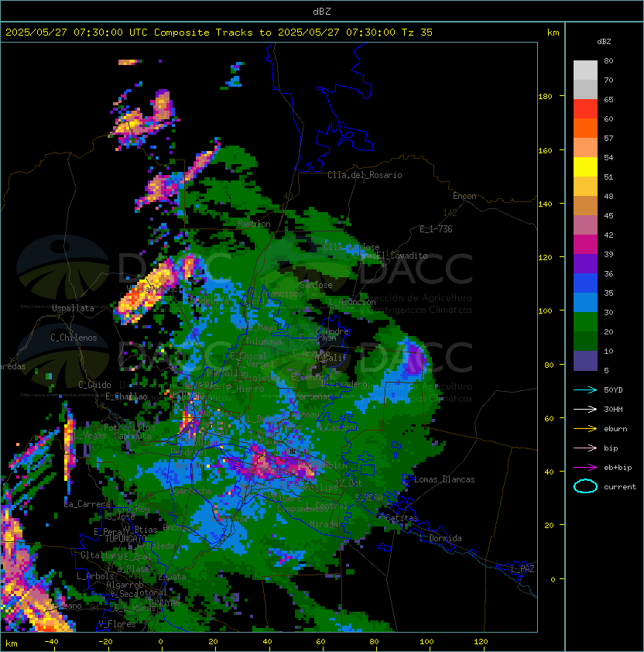Click the '160' tick on the vertical km axis
Viewport: 644px width, 652px height.
point(545,150)
